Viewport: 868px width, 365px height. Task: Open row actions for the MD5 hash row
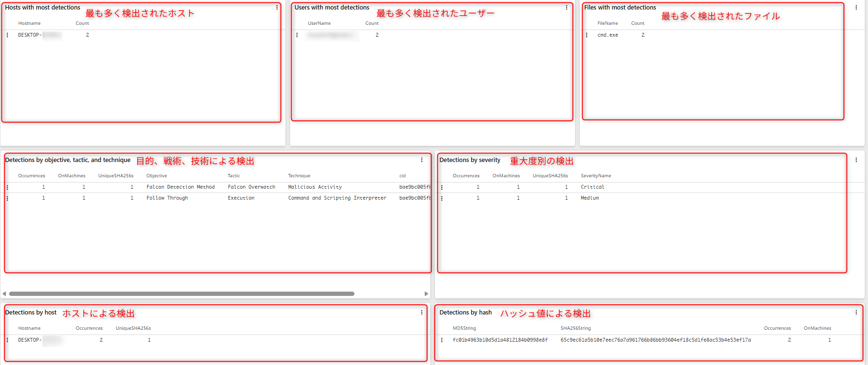(x=442, y=340)
